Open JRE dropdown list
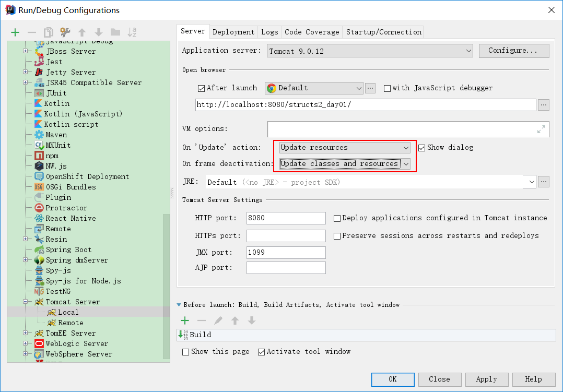 (532, 182)
